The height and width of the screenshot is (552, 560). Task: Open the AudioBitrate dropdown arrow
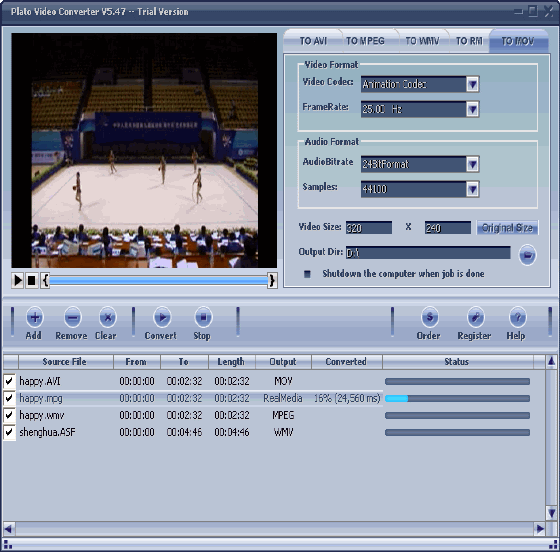[x=472, y=164]
